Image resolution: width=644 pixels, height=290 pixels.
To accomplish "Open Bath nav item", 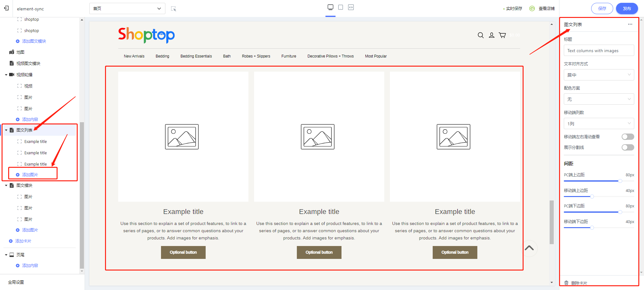I will click(x=227, y=56).
